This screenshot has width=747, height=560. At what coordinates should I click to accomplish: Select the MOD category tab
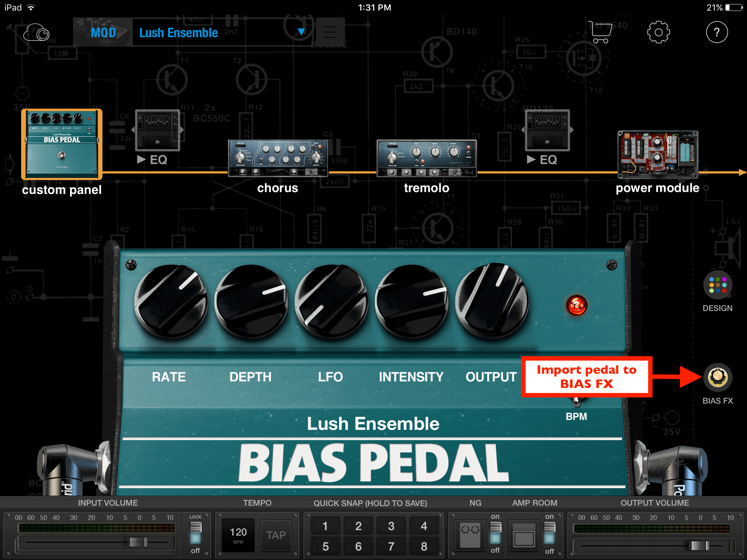(x=103, y=32)
